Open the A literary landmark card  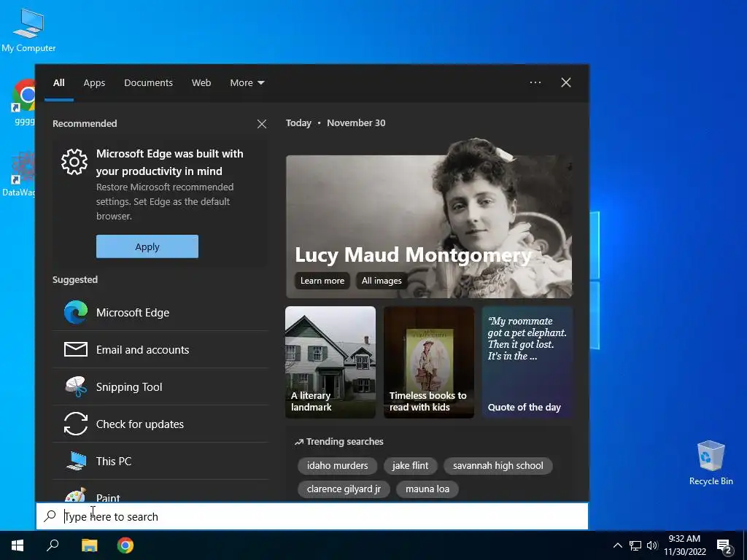tap(330, 362)
